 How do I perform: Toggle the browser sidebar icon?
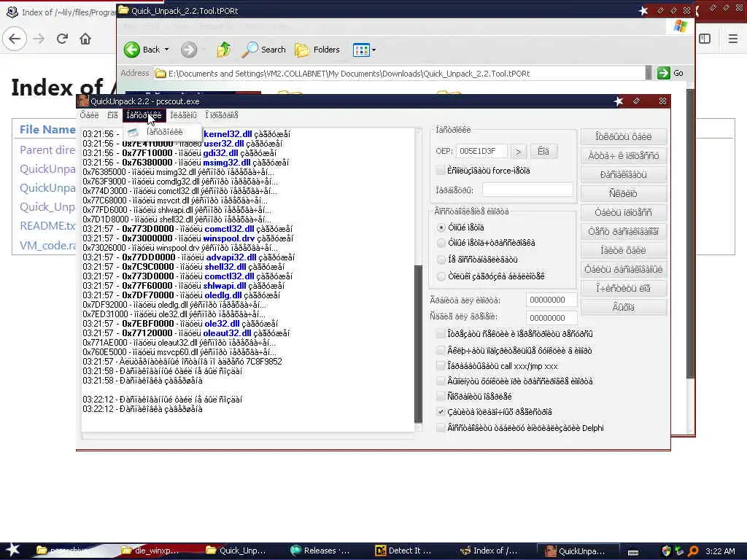pos(705,39)
